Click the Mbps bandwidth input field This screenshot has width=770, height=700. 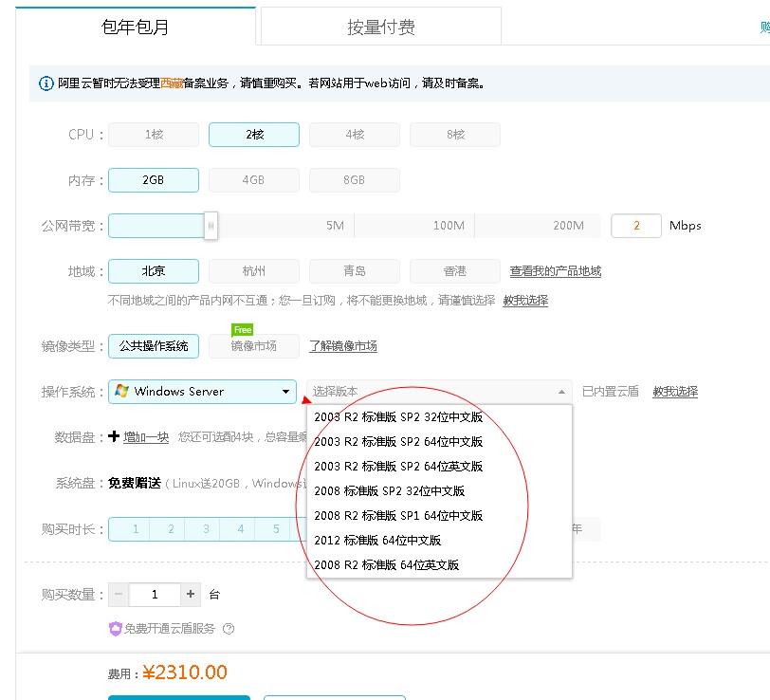point(636,226)
